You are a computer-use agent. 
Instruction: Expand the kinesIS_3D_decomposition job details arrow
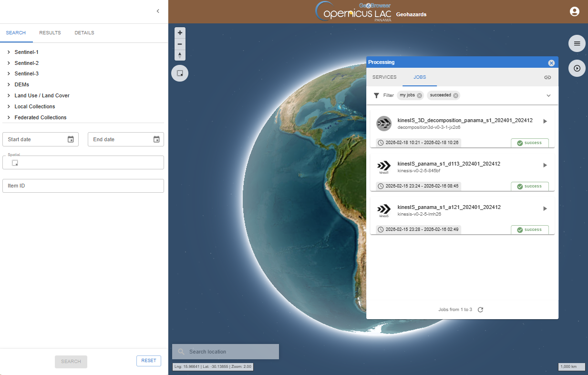[545, 121]
